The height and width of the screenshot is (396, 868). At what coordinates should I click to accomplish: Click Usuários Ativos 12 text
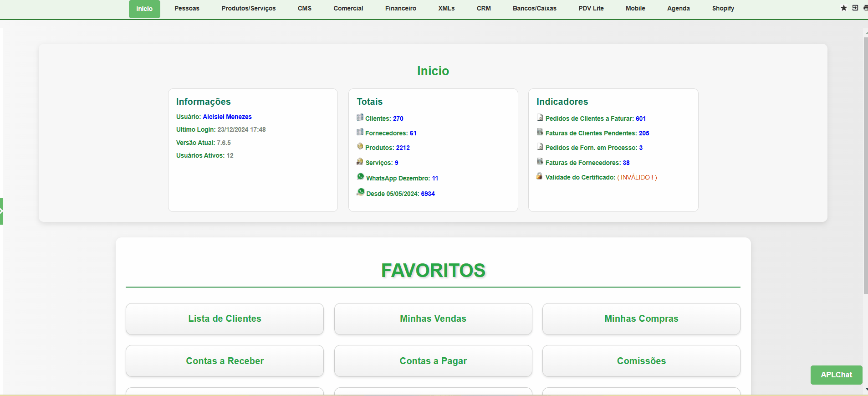point(205,155)
